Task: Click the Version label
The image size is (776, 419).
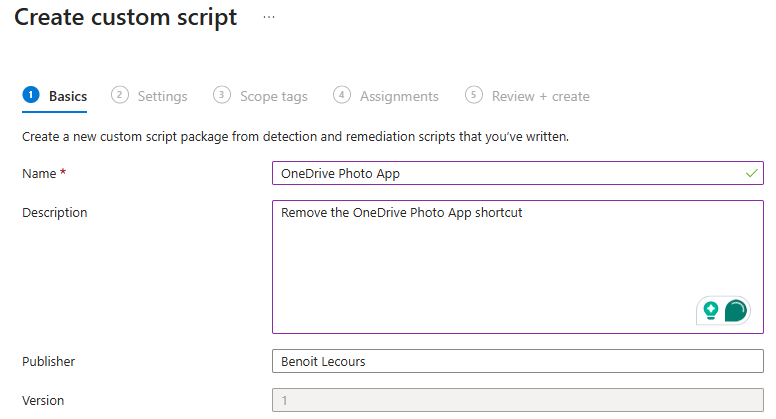Action: [43, 401]
